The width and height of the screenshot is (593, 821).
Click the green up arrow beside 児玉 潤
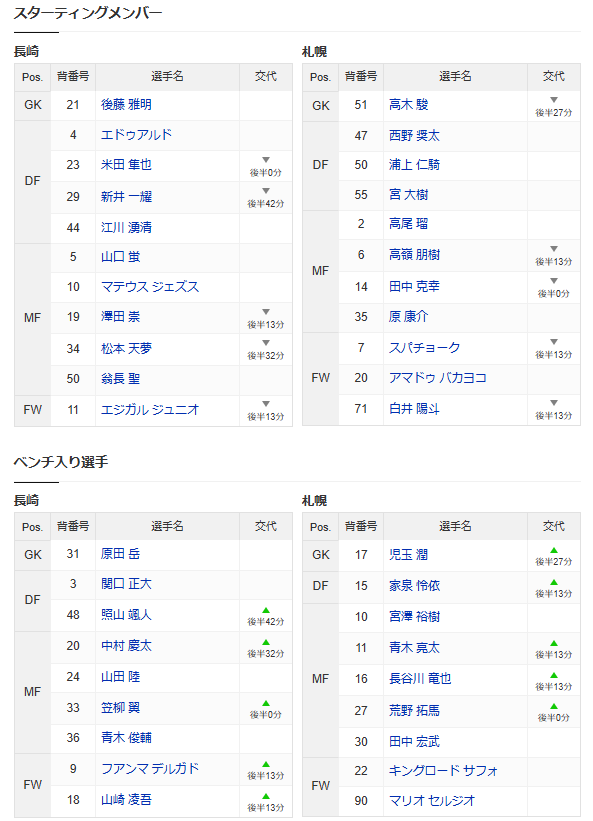554,550
